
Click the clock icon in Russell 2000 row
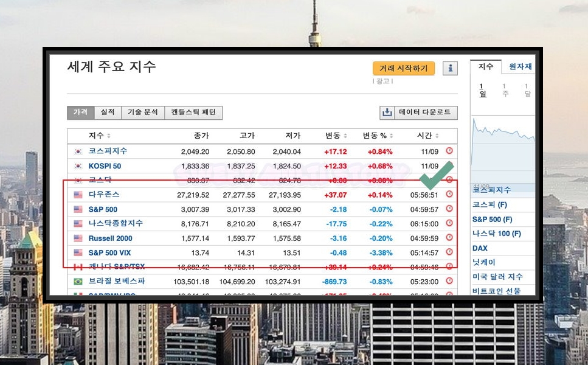coord(449,237)
